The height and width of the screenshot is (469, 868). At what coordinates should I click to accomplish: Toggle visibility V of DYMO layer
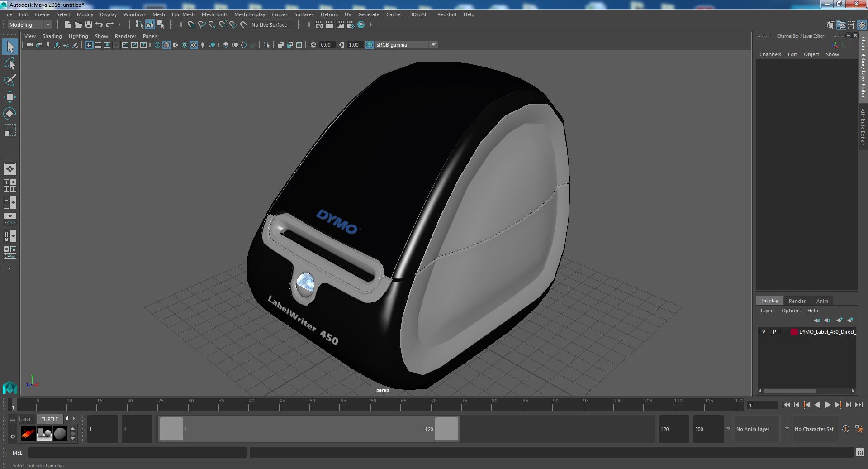click(x=764, y=332)
